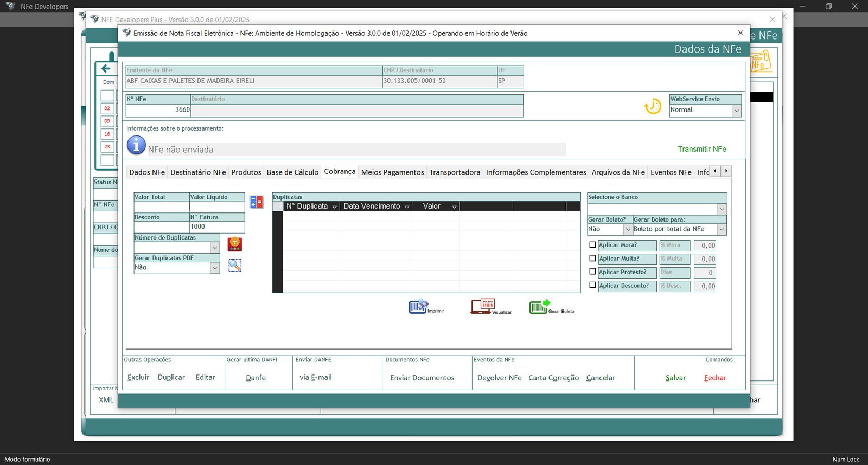Screen dimensions: 868x465
Task: Enable the Aplicar Mora checkbox
Action: click(592, 245)
